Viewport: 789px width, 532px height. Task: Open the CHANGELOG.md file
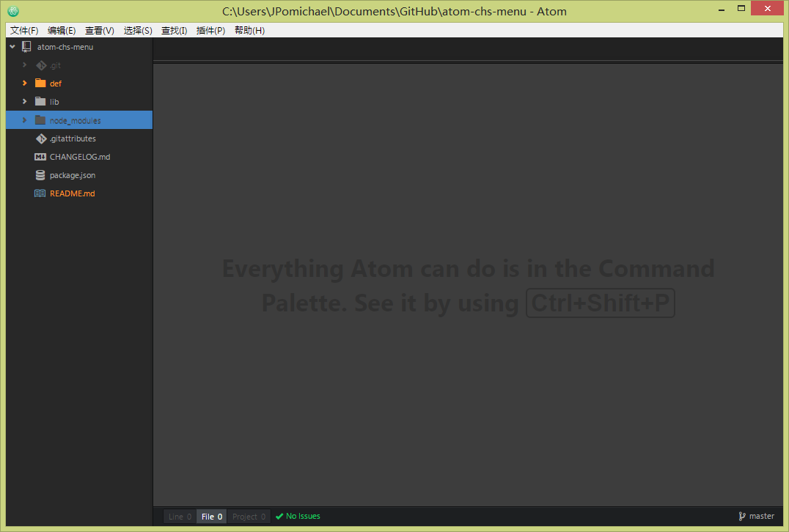point(80,157)
